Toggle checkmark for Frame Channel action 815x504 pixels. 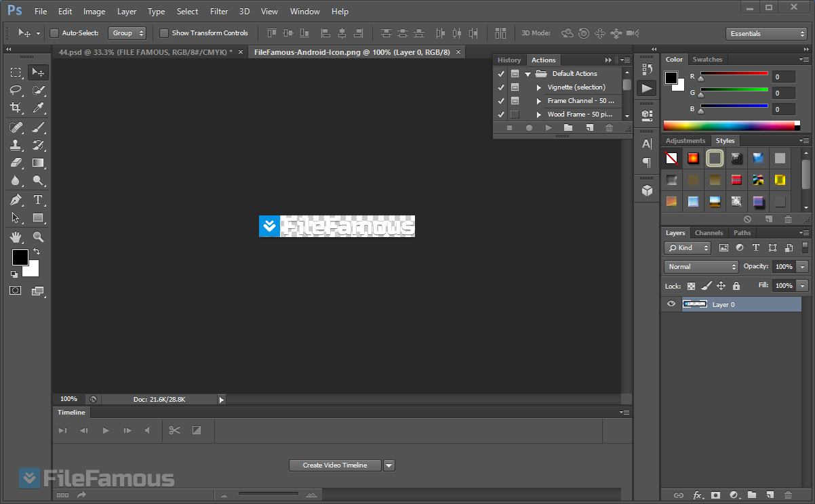501,100
